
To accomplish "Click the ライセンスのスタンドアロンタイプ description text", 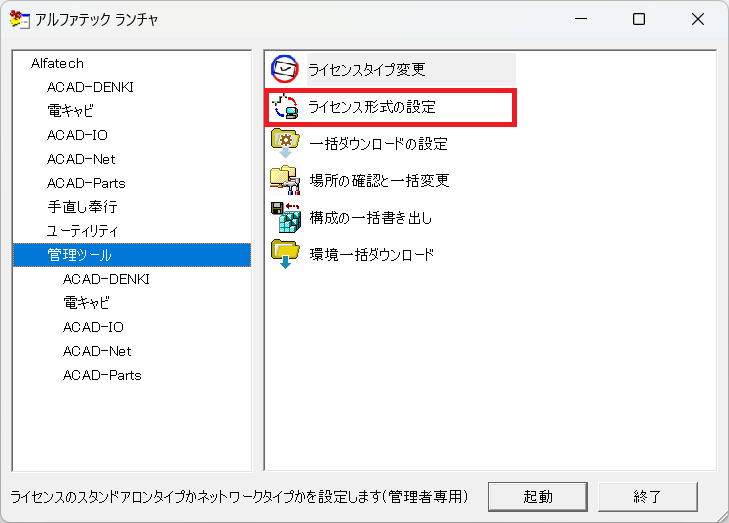I will 239,497.
